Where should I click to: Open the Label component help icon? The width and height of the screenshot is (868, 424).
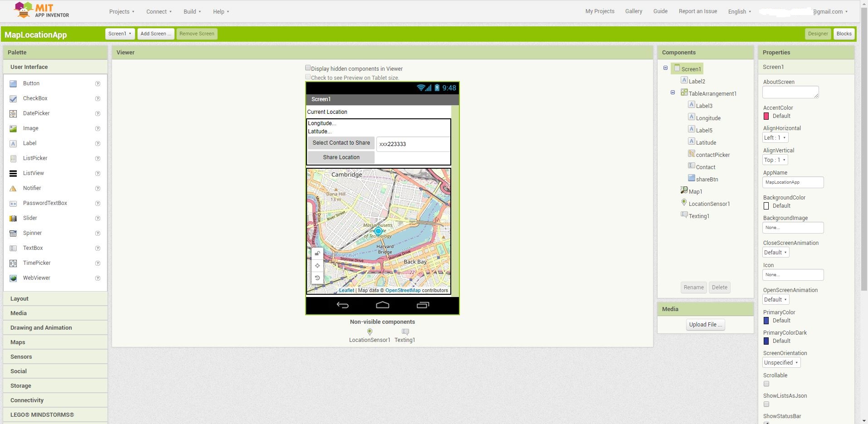98,143
